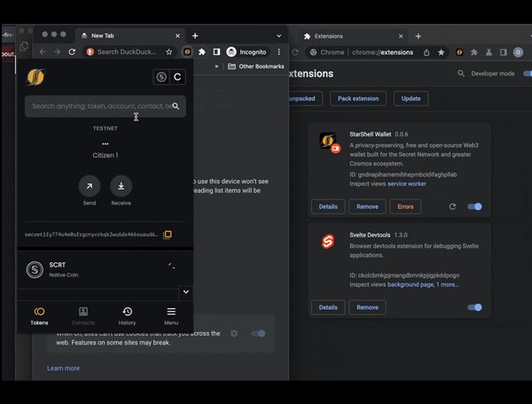This screenshot has width=532, height=404.
Task: Open the Other Bookmarks folder
Action: pyautogui.click(x=256, y=66)
